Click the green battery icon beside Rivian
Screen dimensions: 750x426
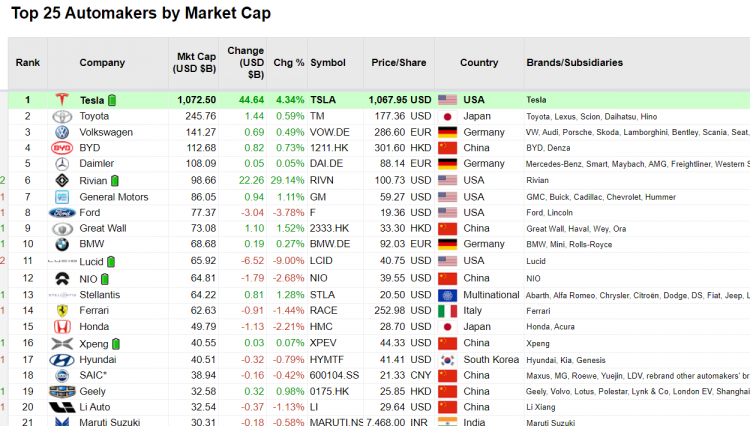pos(115,181)
